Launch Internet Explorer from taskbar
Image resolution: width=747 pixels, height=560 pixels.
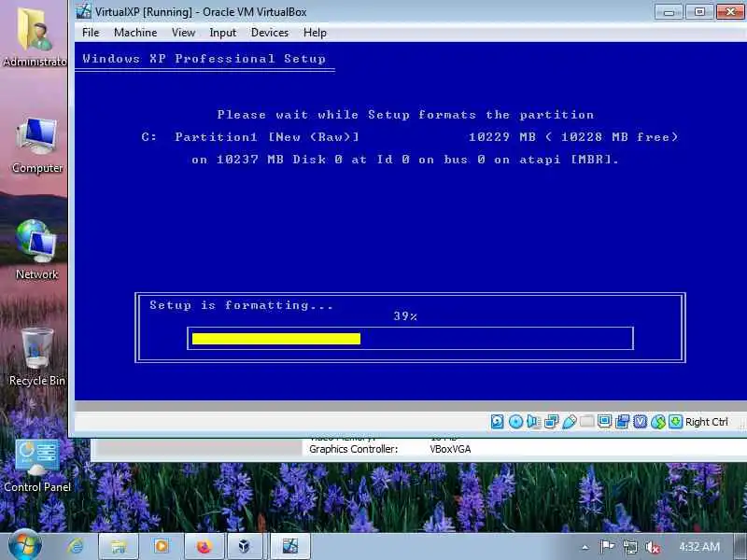pos(76,546)
